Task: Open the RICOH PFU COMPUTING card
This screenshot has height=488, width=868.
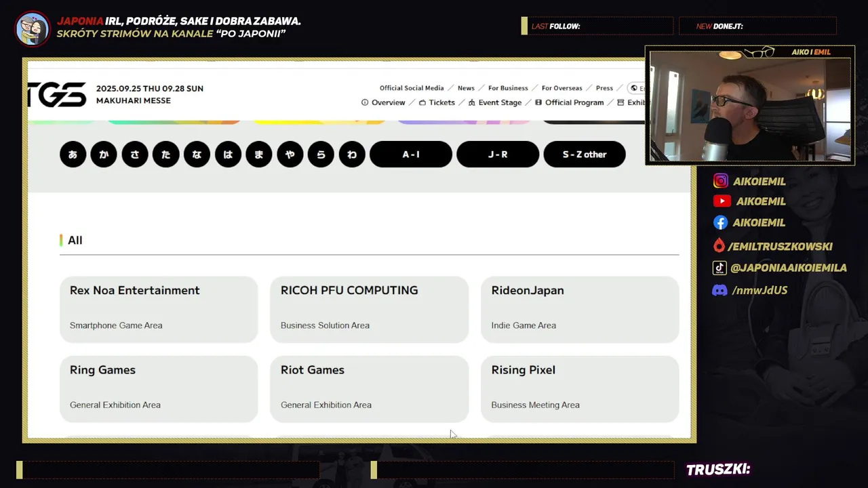Action: (370, 309)
